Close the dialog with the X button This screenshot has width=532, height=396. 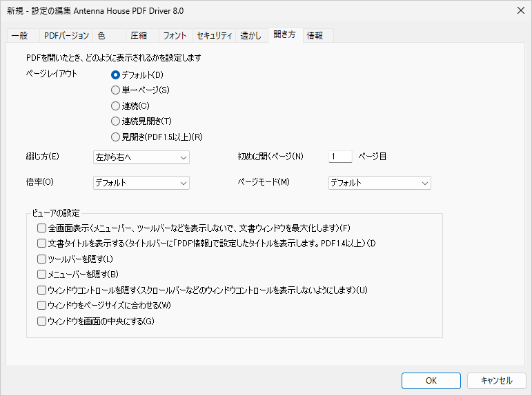click(x=521, y=10)
